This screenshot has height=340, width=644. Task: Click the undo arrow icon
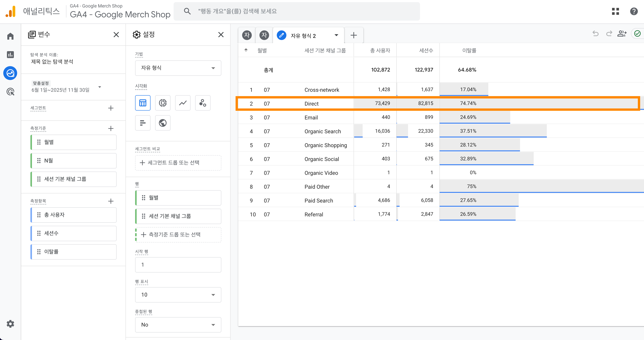click(595, 33)
